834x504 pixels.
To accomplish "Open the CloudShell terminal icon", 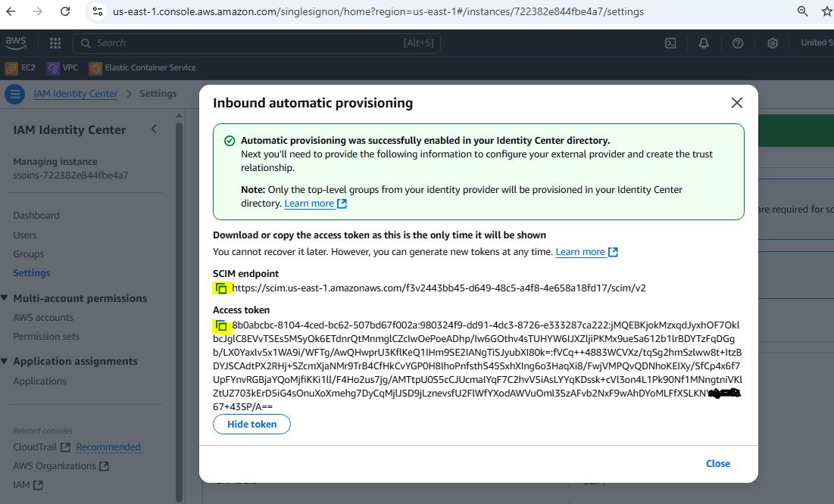I will tap(670, 43).
